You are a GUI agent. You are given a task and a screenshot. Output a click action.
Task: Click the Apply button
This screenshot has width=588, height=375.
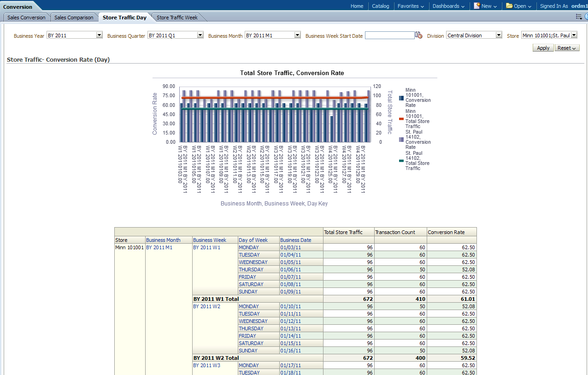click(x=543, y=48)
